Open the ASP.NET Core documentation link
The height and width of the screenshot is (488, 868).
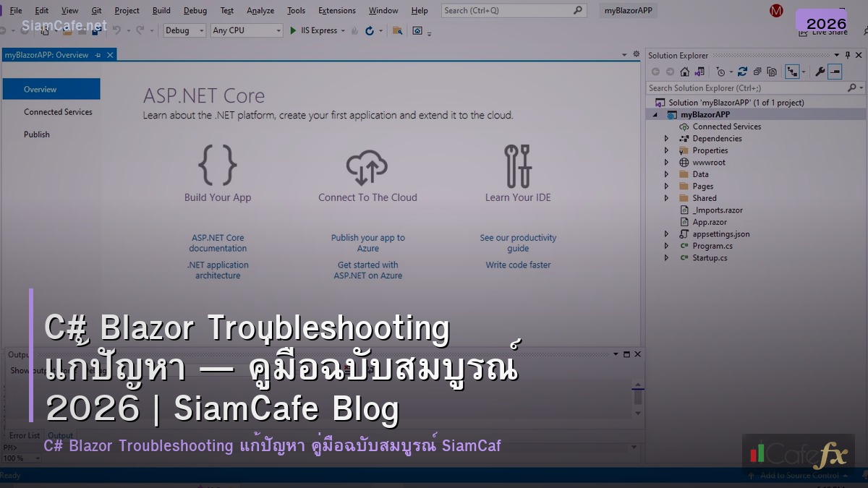pyautogui.click(x=218, y=242)
